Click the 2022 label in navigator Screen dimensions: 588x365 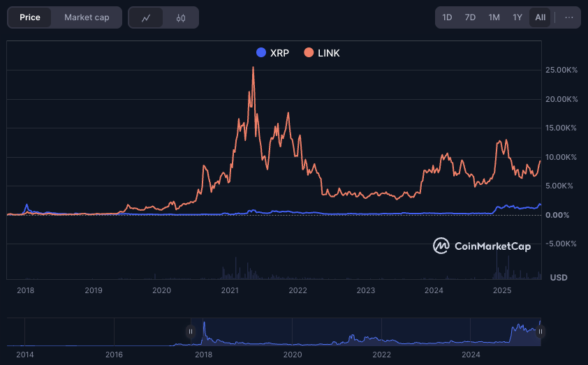(x=382, y=355)
